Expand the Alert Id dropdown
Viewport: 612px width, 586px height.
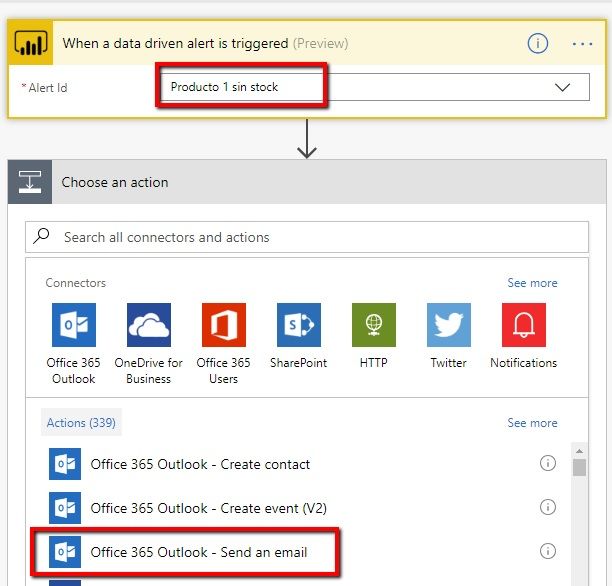coord(562,87)
